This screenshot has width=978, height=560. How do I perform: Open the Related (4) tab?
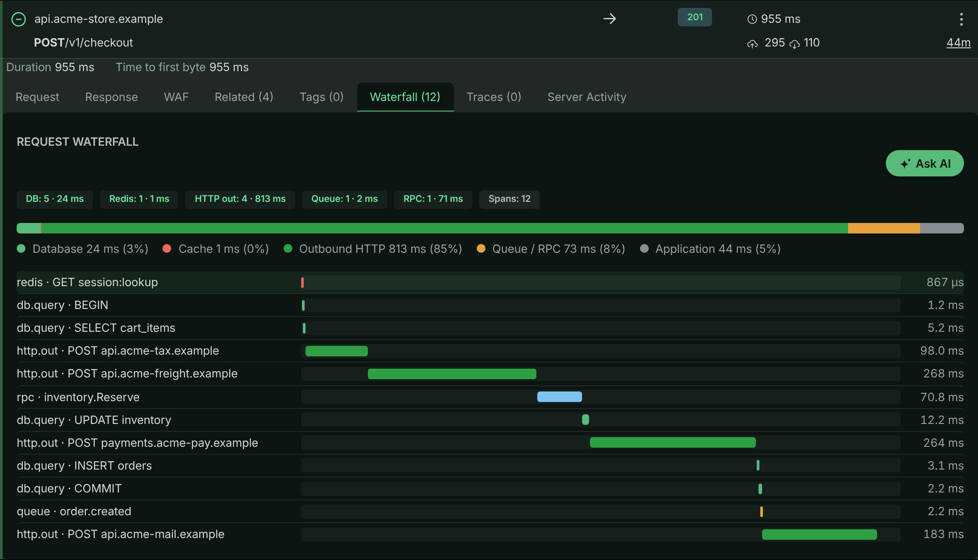click(244, 97)
